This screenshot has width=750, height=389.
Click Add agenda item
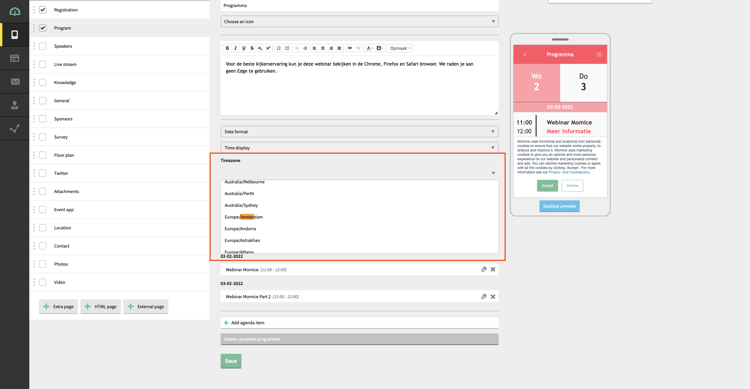tap(359, 323)
